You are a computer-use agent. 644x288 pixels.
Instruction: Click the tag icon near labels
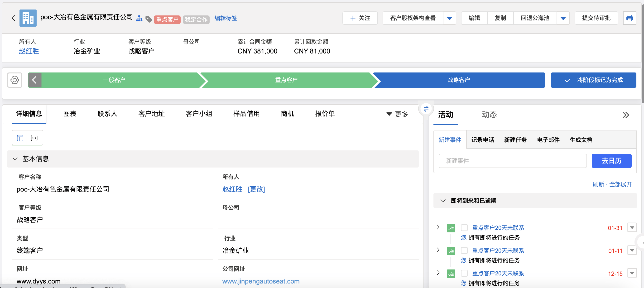pos(149,19)
